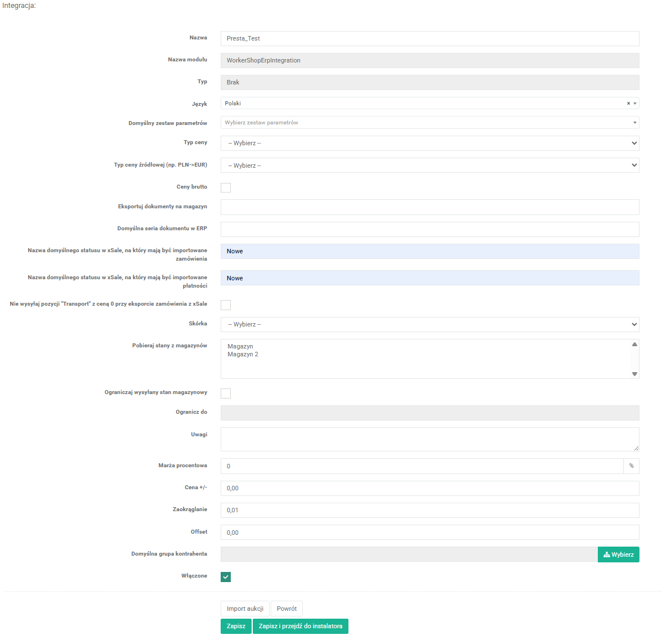Click into the Nazwa input field
Screen dimensions: 662x644
pyautogui.click(x=429, y=38)
